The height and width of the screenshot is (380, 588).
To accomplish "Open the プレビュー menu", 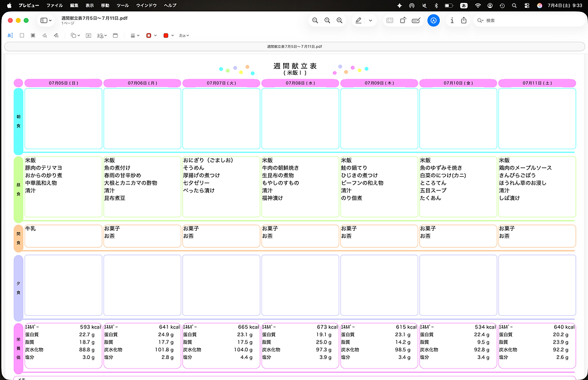I will click(x=29, y=5).
